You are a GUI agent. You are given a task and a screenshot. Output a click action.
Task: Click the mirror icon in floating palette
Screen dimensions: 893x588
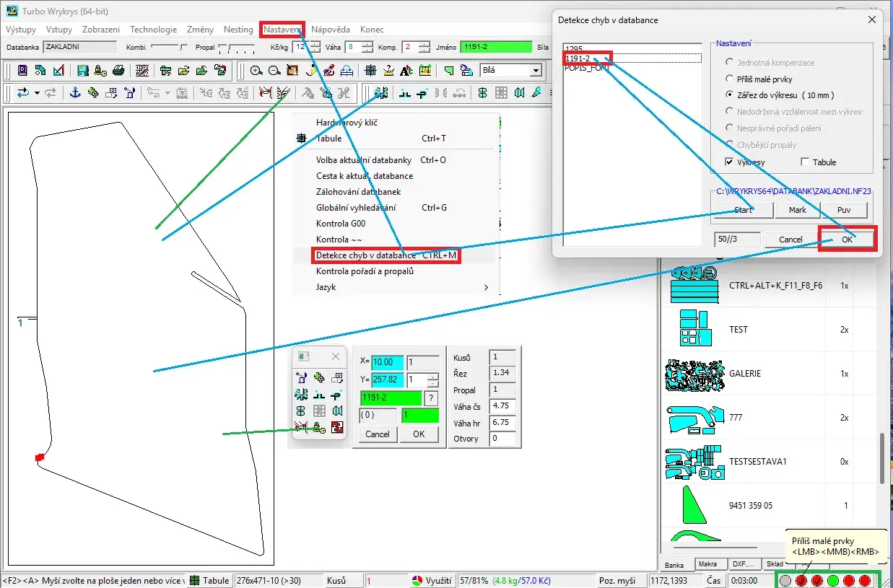pyautogui.click(x=338, y=411)
